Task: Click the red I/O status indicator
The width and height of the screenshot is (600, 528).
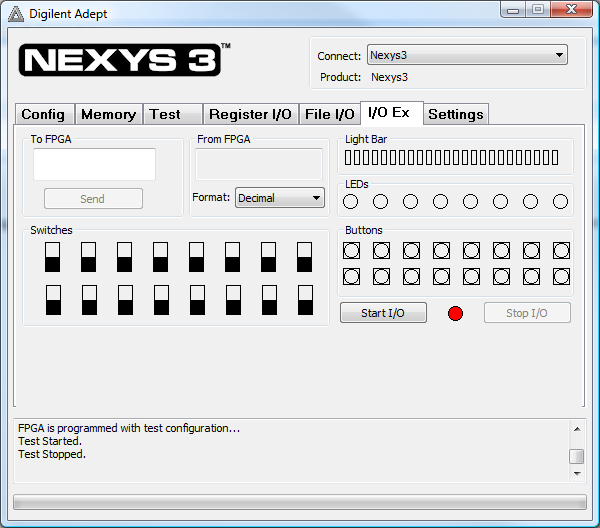Action: [x=455, y=313]
